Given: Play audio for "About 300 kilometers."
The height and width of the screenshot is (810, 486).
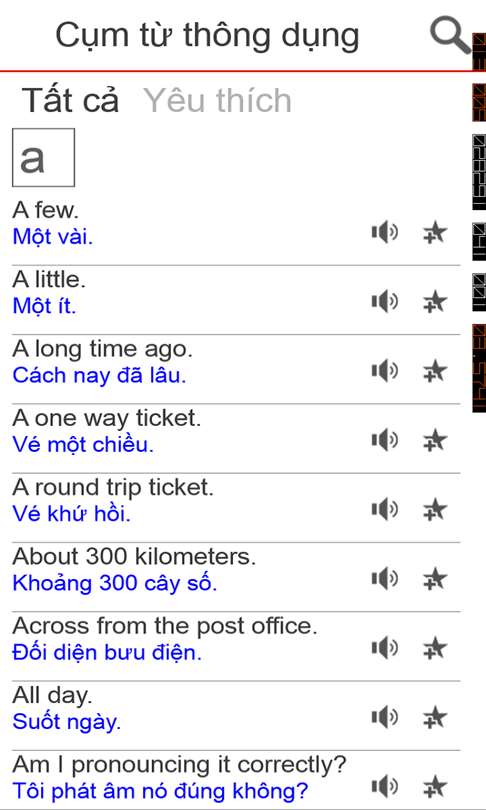Looking at the screenshot, I should 385,579.
